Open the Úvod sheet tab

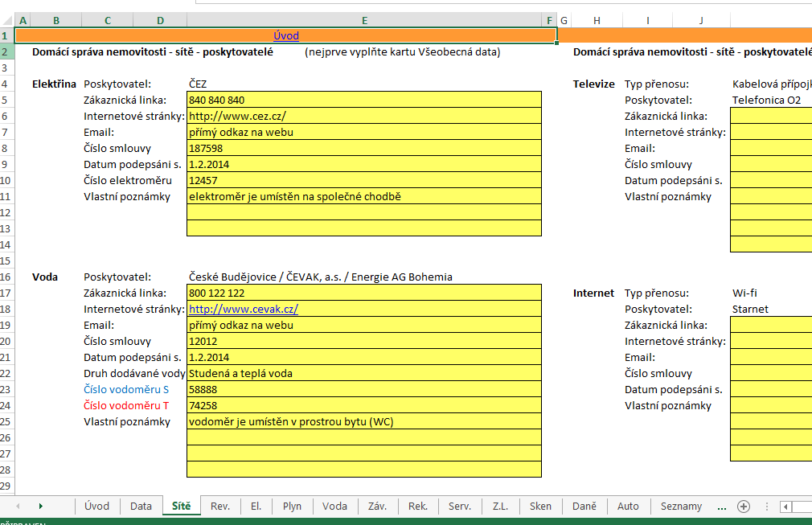click(96, 507)
